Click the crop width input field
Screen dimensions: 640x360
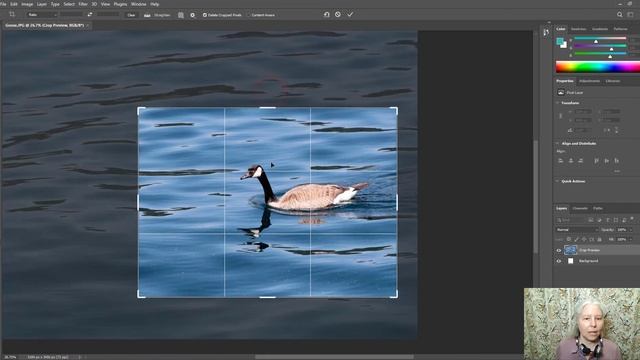click(x=71, y=15)
